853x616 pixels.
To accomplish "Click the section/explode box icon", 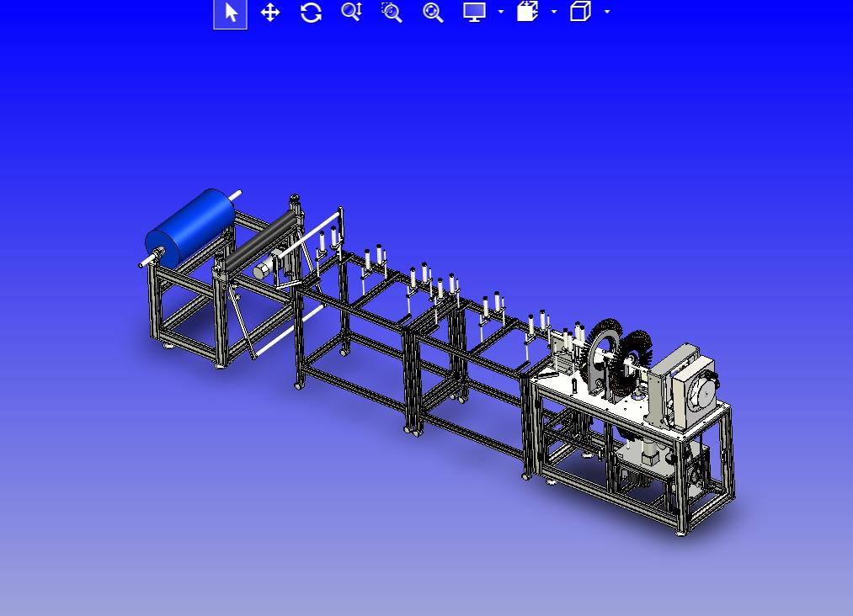I will [528, 12].
